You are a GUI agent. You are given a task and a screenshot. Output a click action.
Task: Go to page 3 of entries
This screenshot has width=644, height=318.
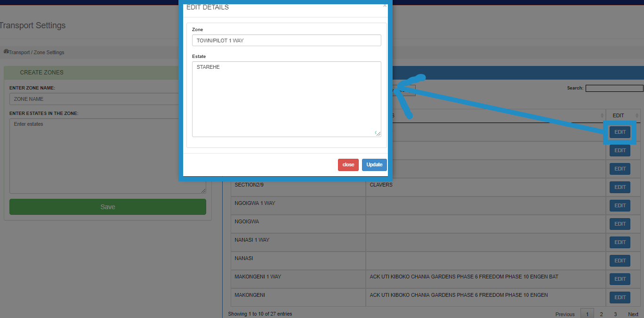(615, 314)
